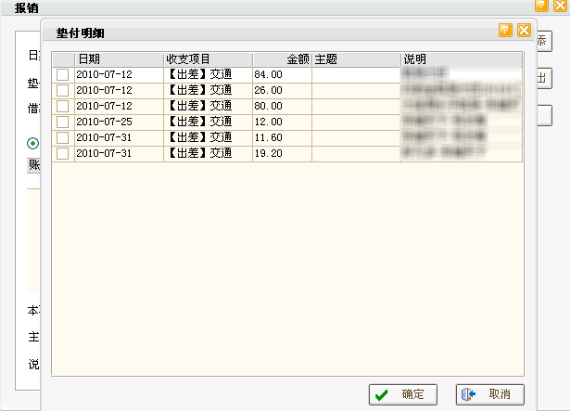Tick the checkbox for the 11.60 entry
This screenshot has height=411, width=570.
[63, 138]
